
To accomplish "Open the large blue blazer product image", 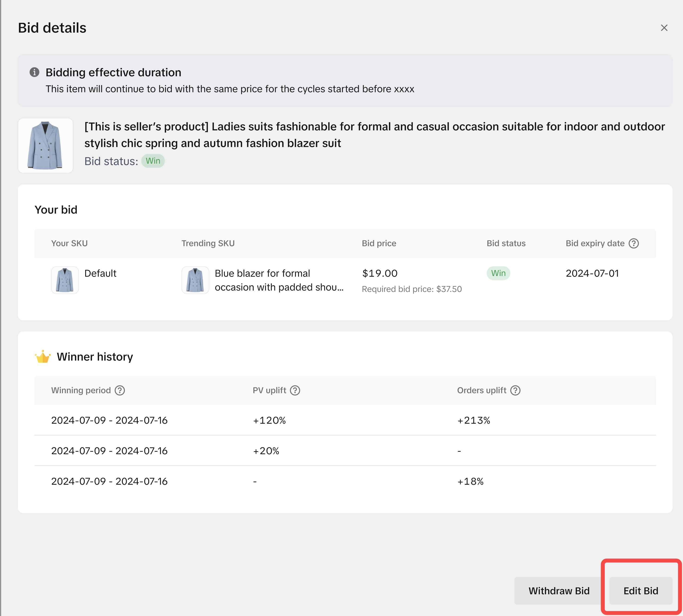I will (45, 146).
